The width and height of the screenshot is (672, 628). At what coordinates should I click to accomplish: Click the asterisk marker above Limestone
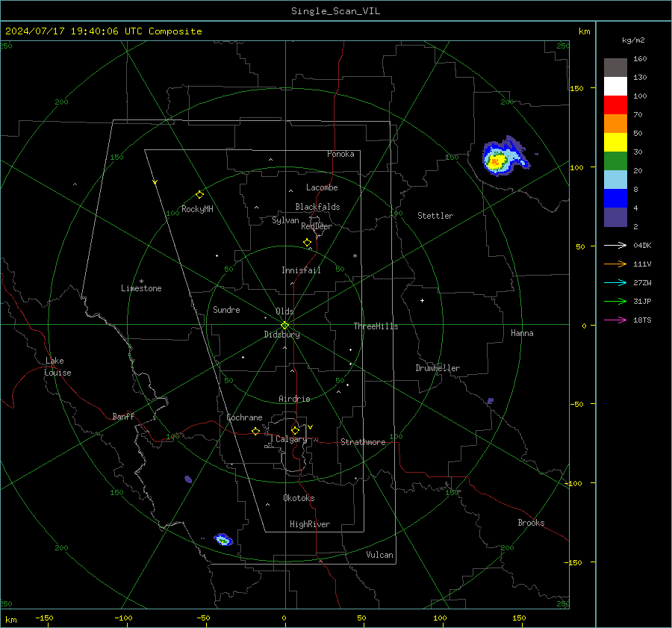coord(141,282)
